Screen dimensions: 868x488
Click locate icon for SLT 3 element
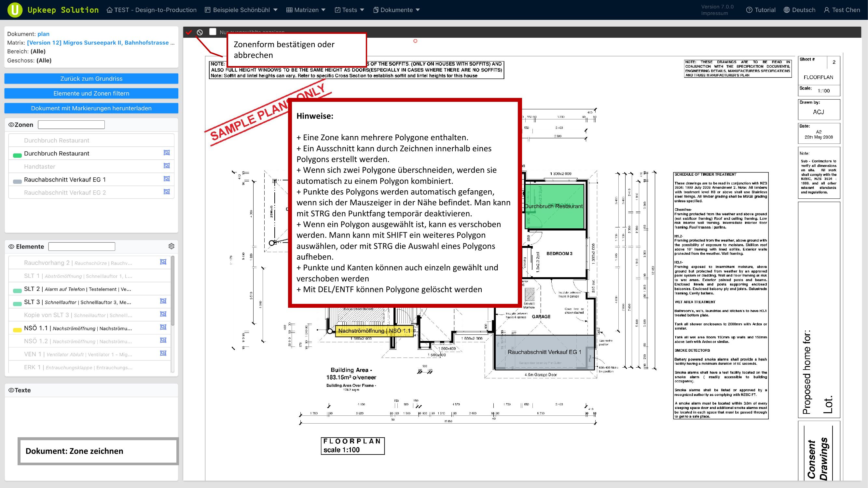coord(163,301)
